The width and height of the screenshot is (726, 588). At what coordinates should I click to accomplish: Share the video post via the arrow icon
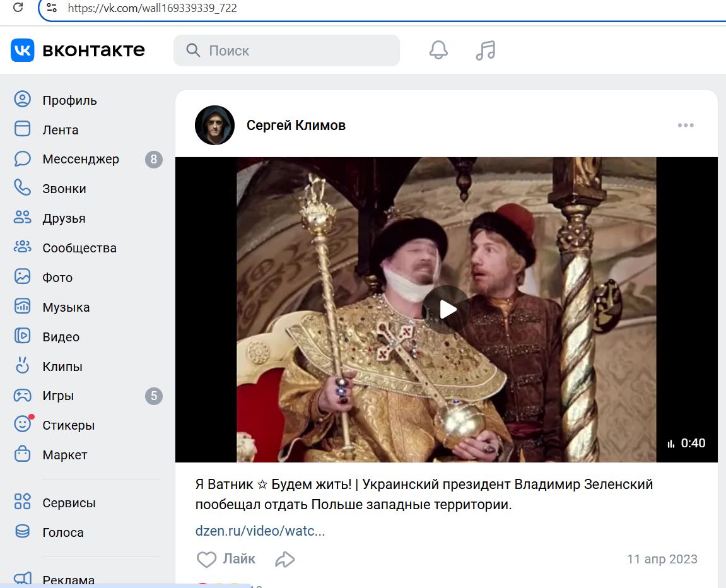tap(284, 559)
